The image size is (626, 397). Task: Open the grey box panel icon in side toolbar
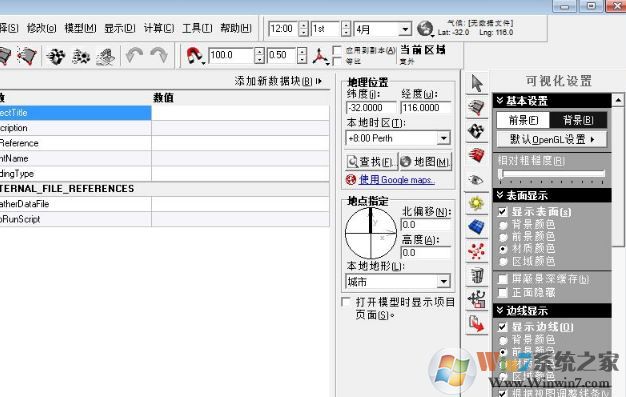click(x=477, y=275)
